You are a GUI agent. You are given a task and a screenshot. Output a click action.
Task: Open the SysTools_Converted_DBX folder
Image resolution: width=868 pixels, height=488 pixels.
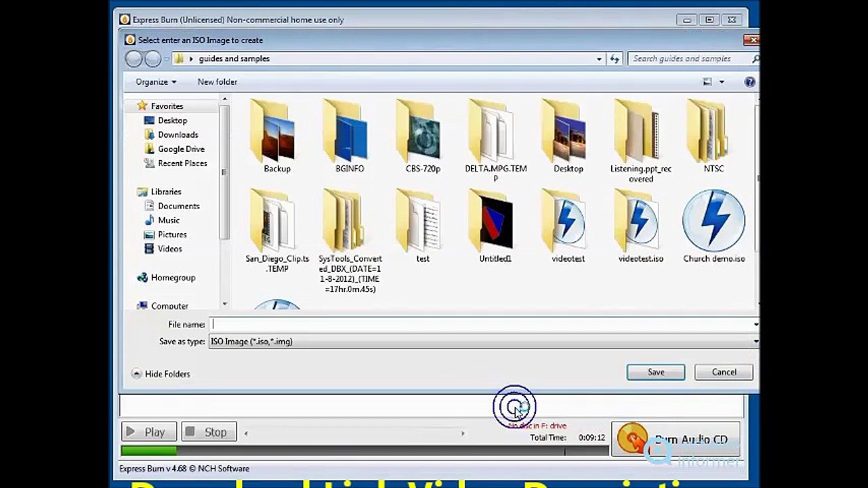[x=350, y=241]
